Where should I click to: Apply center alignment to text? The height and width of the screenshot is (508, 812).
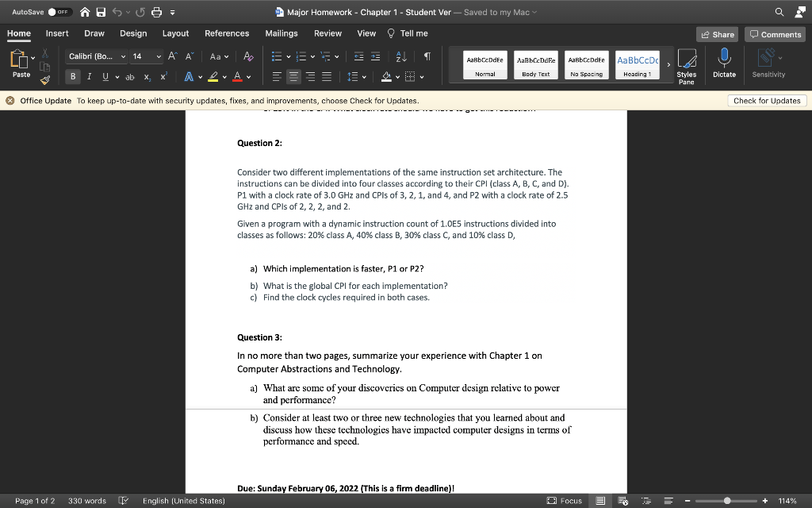tap(293, 75)
